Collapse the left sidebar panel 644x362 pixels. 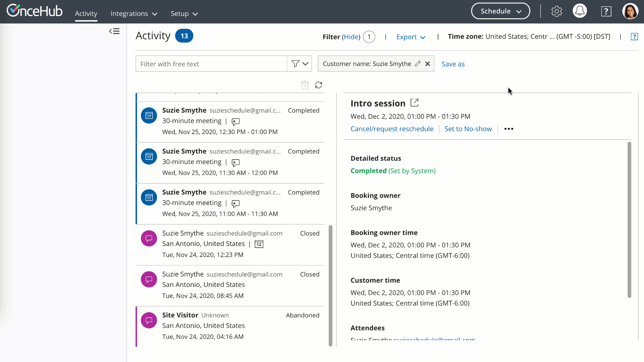click(x=114, y=31)
